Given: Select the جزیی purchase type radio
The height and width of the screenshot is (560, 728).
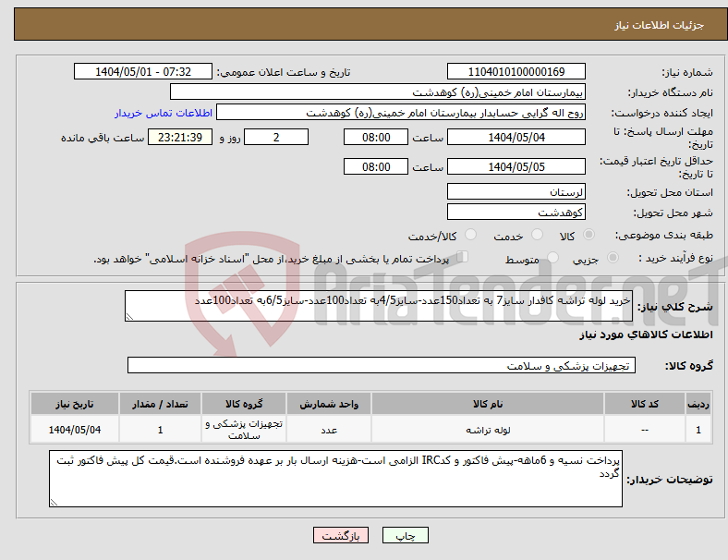Looking at the screenshot, I should (x=613, y=258).
